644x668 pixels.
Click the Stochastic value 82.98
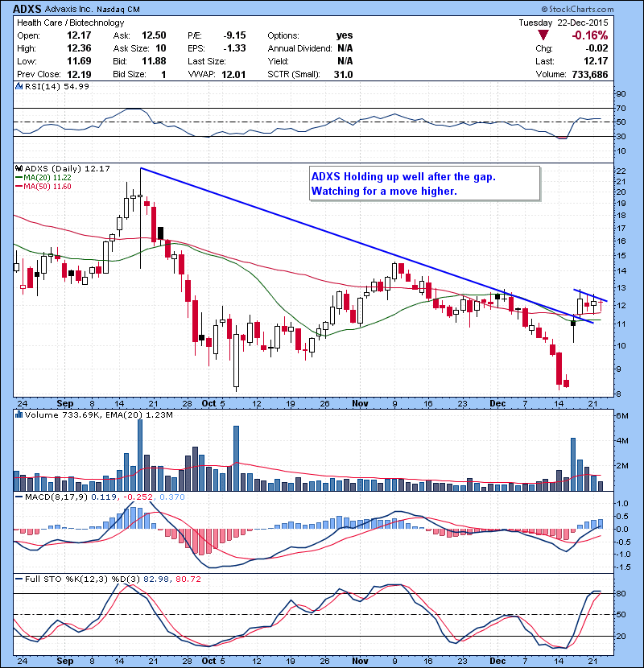tap(155, 579)
